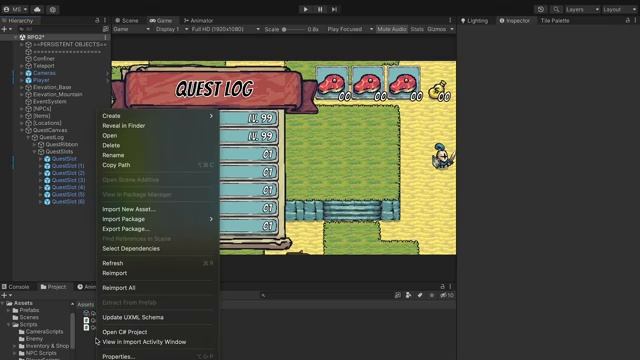Select the Inspector tab

click(515, 20)
